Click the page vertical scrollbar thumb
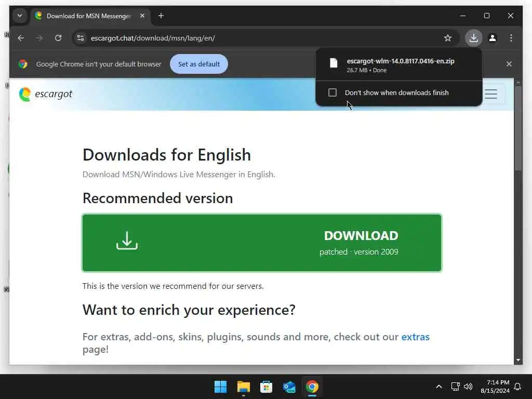Image resolution: width=532 pixels, height=399 pixels. click(x=518, y=128)
